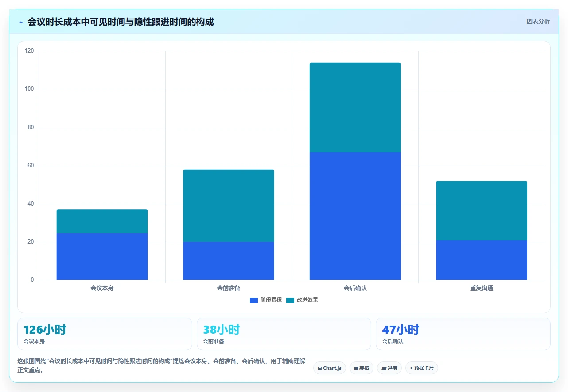Image resolution: width=568 pixels, height=392 pixels.
Task: Click the description paragraph beginning 这张图围绕
Action: pyautogui.click(x=161, y=365)
